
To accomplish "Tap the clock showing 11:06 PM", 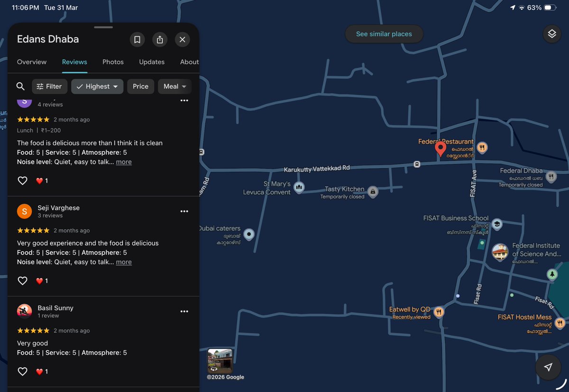I will click(25, 8).
